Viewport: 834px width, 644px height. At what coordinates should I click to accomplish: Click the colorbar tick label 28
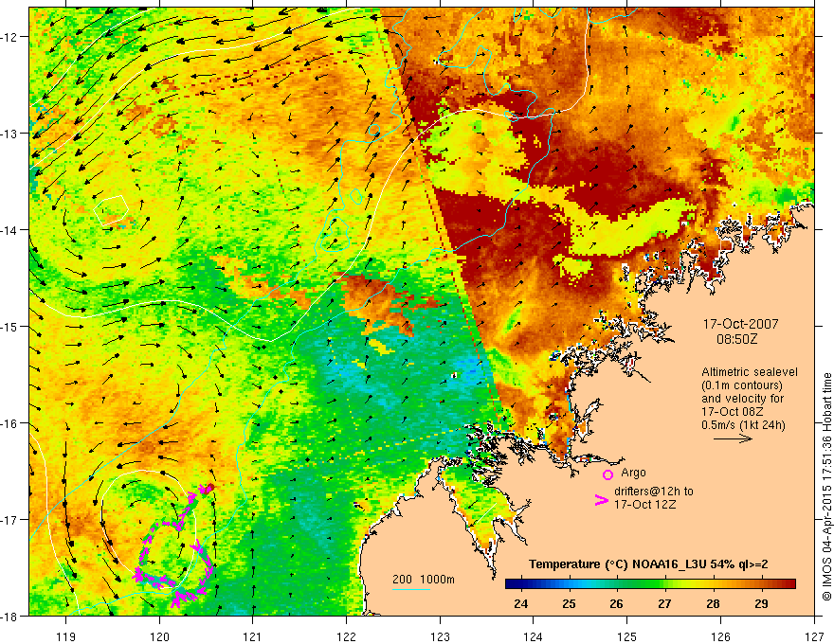pos(713,603)
